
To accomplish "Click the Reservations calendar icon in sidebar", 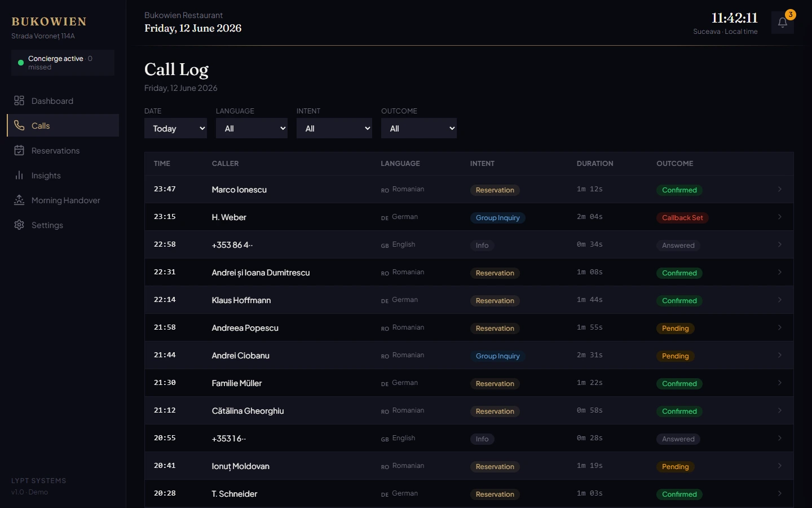I will click(19, 150).
